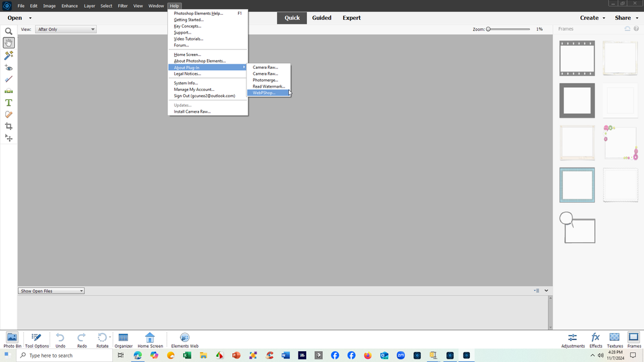The width and height of the screenshot is (644, 362).
Task: Click the Frames panel help icon
Action: 636,29
